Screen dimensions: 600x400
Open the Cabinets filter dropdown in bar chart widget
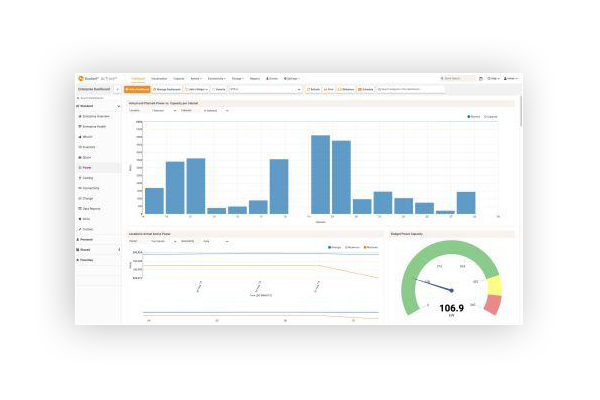coord(216,111)
